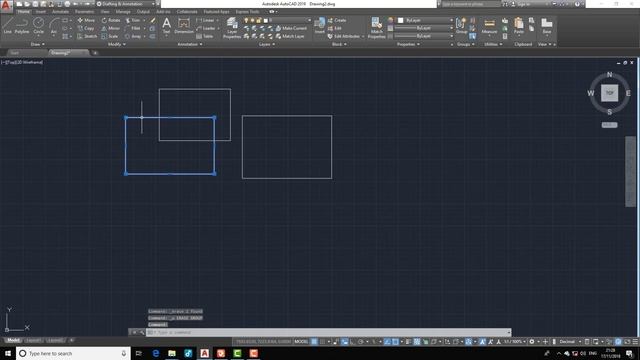The image size is (640, 360).
Task: Toggle ortho mode in status bar
Action: point(352,341)
